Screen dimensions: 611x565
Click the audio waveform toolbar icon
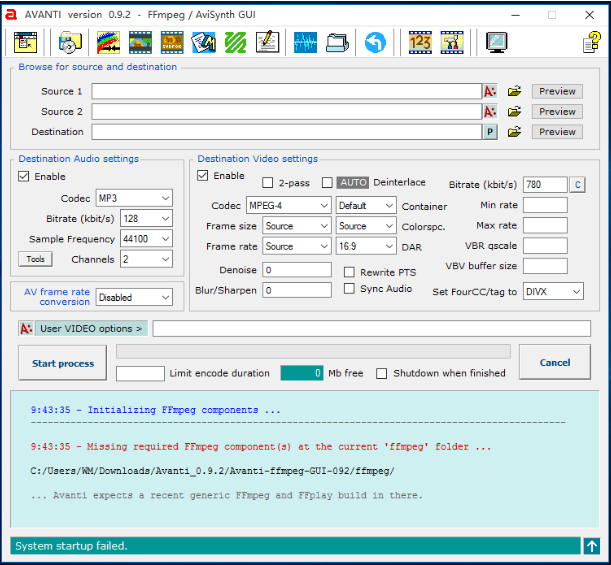click(x=305, y=42)
